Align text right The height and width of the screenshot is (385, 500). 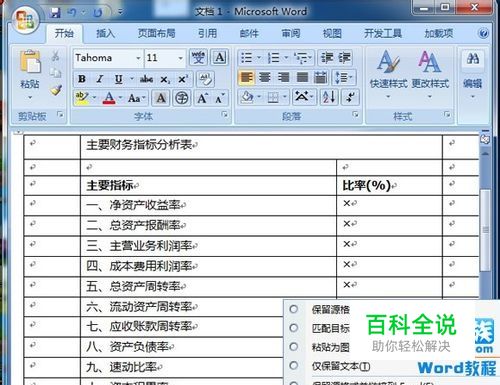click(284, 77)
